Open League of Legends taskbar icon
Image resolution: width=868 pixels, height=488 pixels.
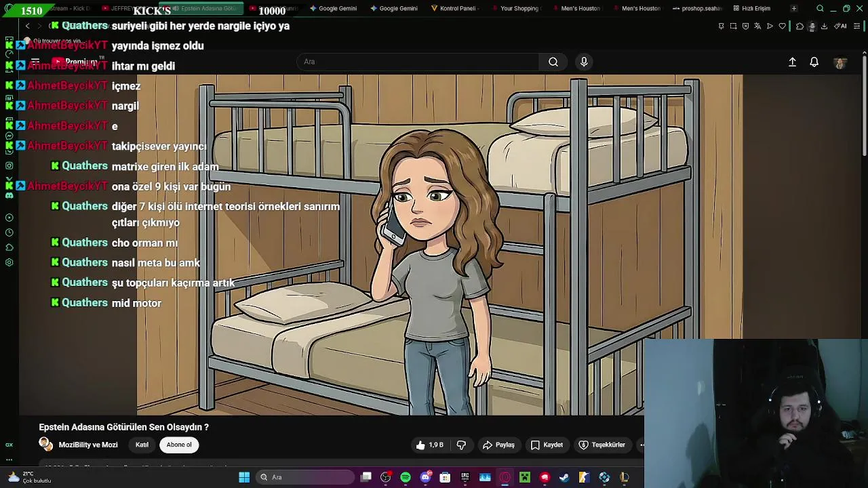tap(625, 477)
